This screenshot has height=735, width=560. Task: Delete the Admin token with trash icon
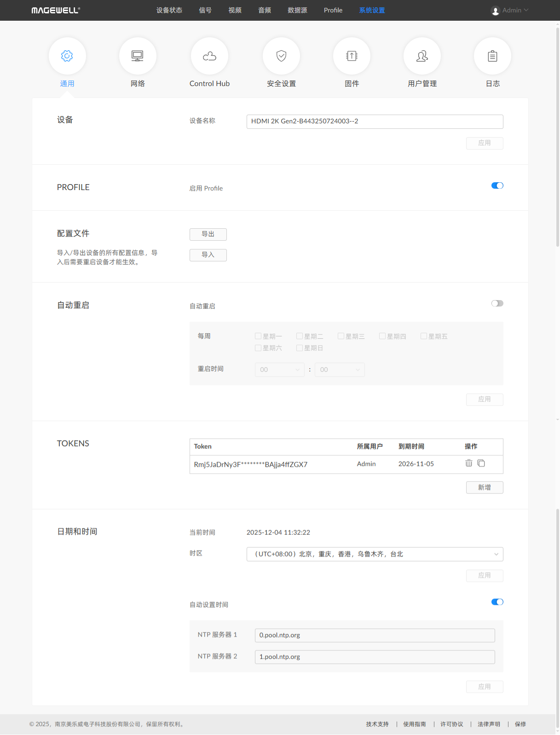pos(468,463)
